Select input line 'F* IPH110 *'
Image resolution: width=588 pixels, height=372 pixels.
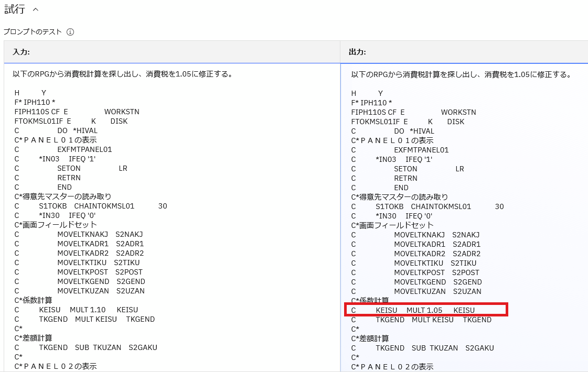tap(35, 103)
